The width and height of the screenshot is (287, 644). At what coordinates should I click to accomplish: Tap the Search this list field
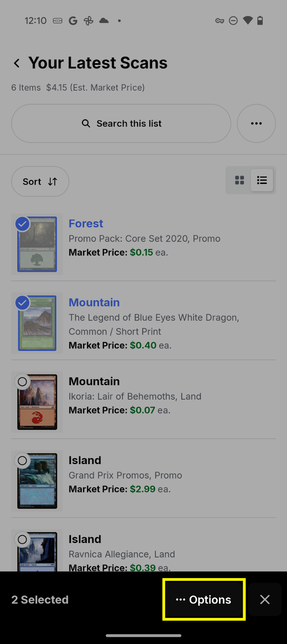(x=129, y=124)
